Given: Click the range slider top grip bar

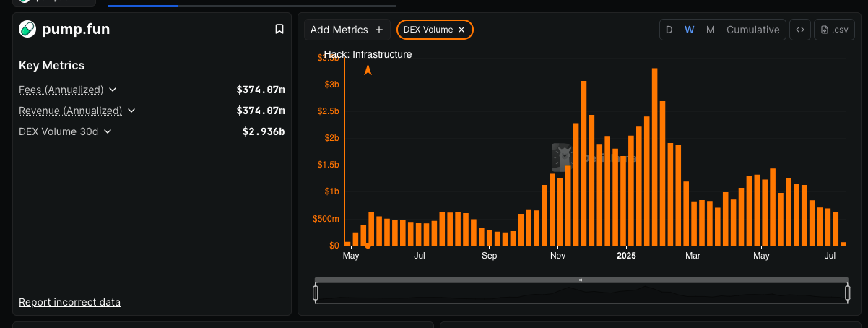Looking at the screenshot, I should [581, 280].
